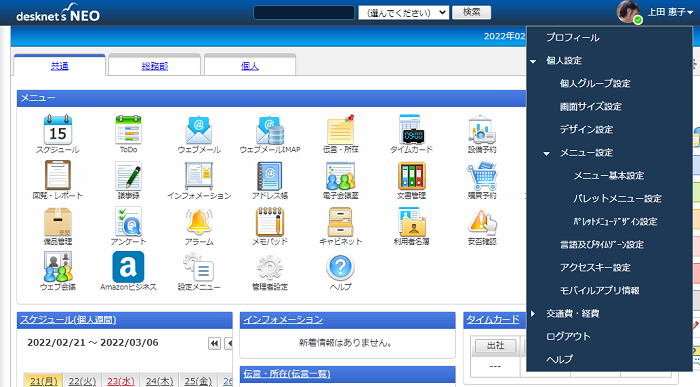
Task: Open the アラーム bell icon
Action: [x=199, y=221]
